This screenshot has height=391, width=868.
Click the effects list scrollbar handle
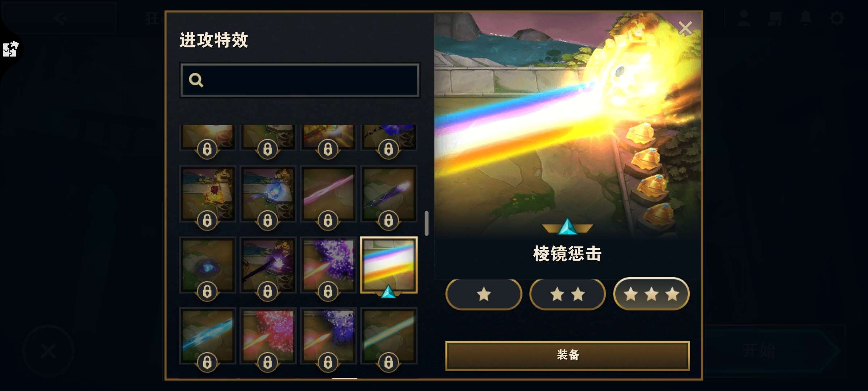coord(427,223)
